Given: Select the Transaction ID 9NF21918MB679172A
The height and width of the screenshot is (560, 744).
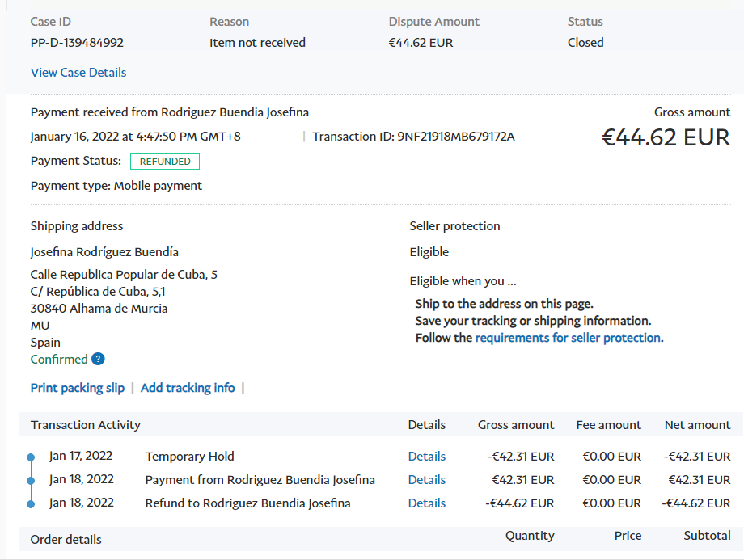Looking at the screenshot, I should (455, 137).
